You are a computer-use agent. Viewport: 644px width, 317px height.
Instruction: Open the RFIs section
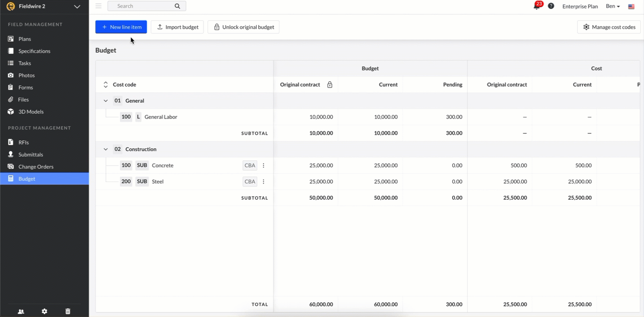(x=23, y=142)
